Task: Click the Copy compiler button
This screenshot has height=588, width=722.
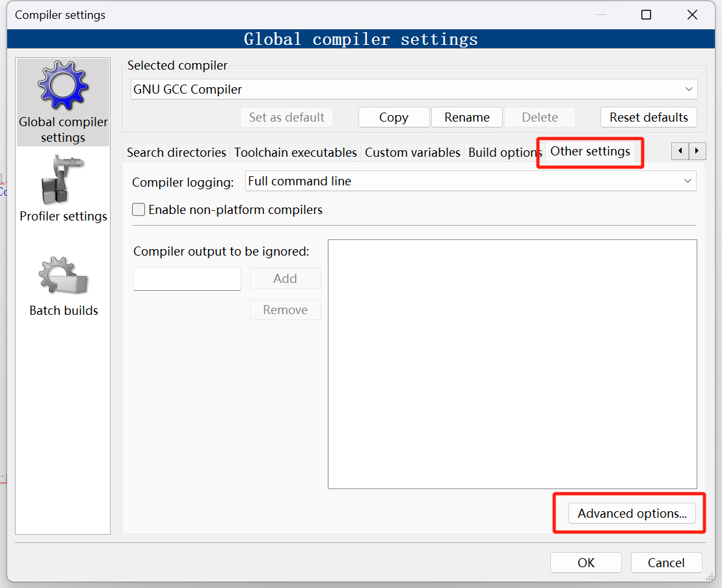Action: tap(394, 118)
